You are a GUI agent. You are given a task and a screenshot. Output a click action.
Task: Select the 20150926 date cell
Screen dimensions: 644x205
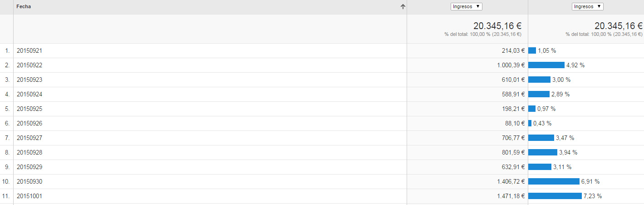(x=29, y=124)
